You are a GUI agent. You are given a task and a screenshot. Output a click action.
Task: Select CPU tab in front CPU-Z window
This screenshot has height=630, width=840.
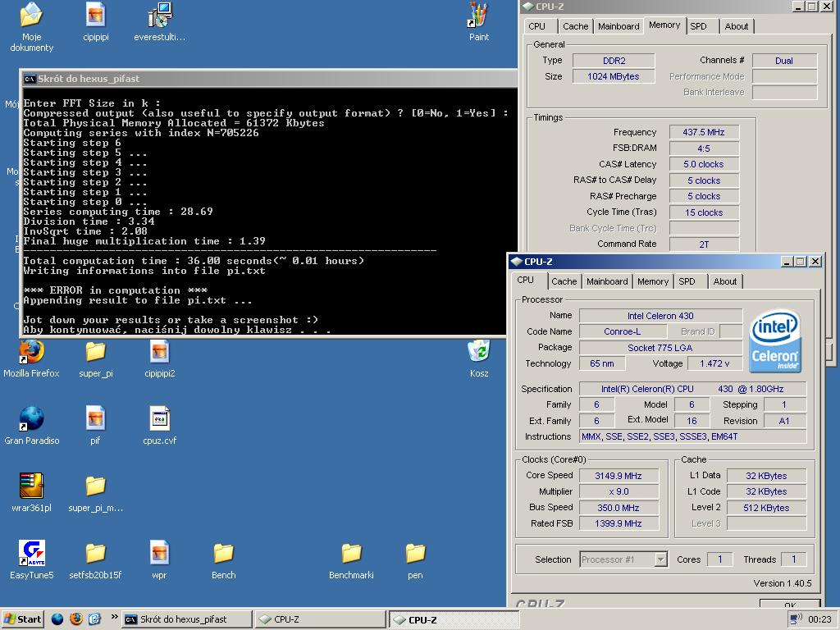[525, 281]
